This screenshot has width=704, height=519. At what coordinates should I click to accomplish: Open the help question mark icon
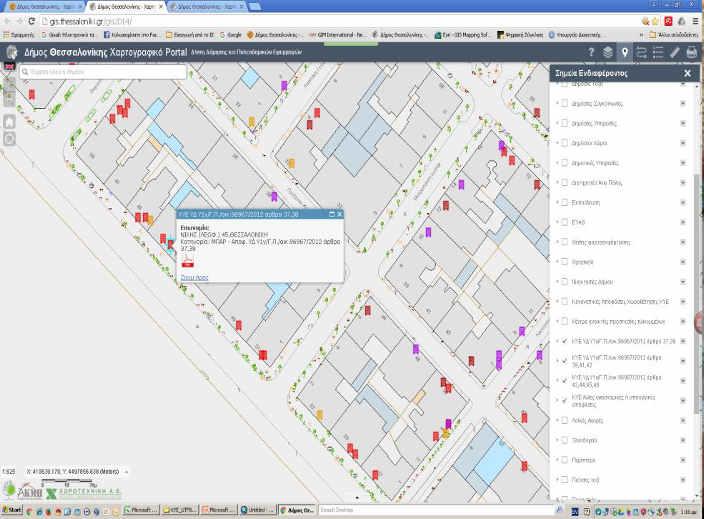coord(591,52)
